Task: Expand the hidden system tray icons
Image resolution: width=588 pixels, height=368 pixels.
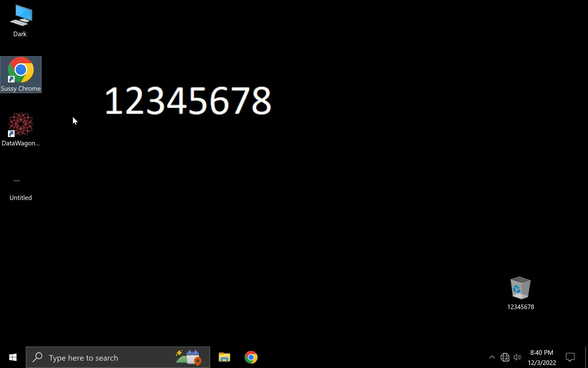Action: (x=492, y=357)
